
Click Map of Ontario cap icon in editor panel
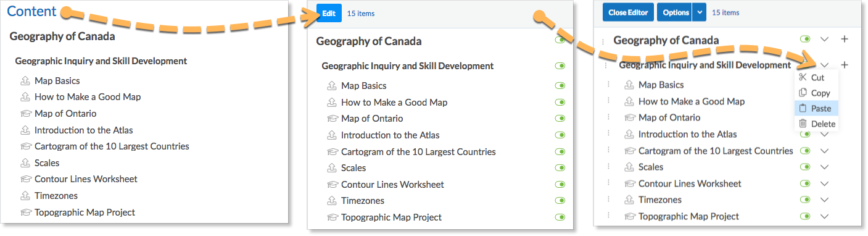coord(629,118)
